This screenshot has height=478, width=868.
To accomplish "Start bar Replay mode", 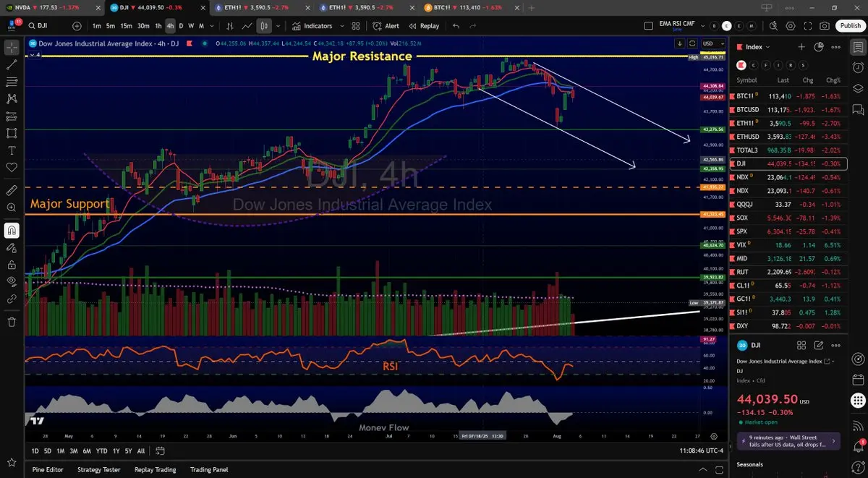I will point(424,26).
